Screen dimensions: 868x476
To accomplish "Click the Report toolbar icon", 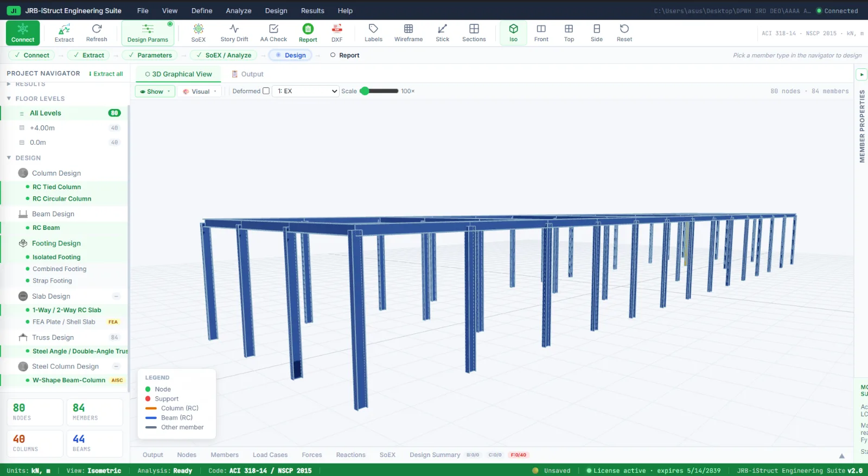I will click(308, 33).
